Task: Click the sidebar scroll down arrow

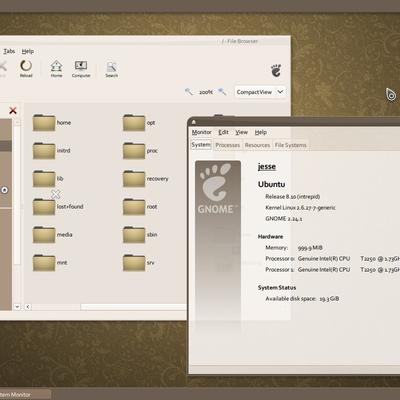Action: pos(17,307)
